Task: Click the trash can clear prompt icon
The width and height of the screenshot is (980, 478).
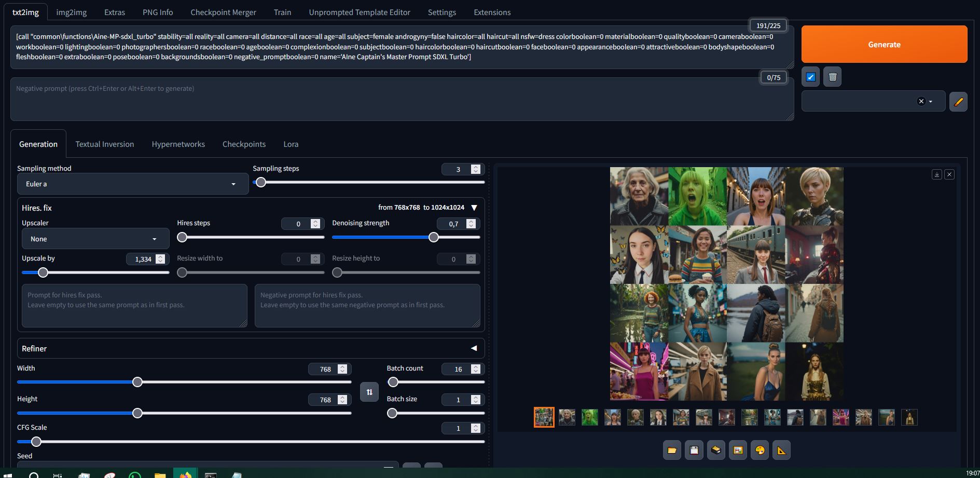Action: tap(832, 77)
